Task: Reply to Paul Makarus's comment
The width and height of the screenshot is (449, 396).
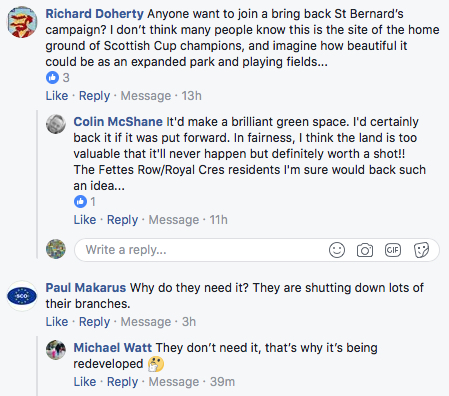Action: point(94,322)
